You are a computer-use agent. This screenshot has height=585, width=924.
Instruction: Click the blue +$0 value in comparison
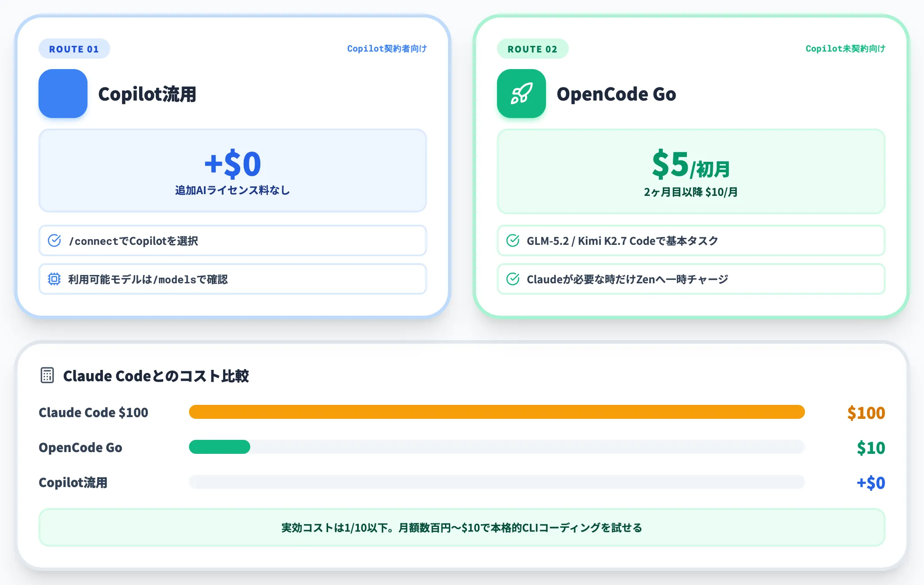coord(871,483)
